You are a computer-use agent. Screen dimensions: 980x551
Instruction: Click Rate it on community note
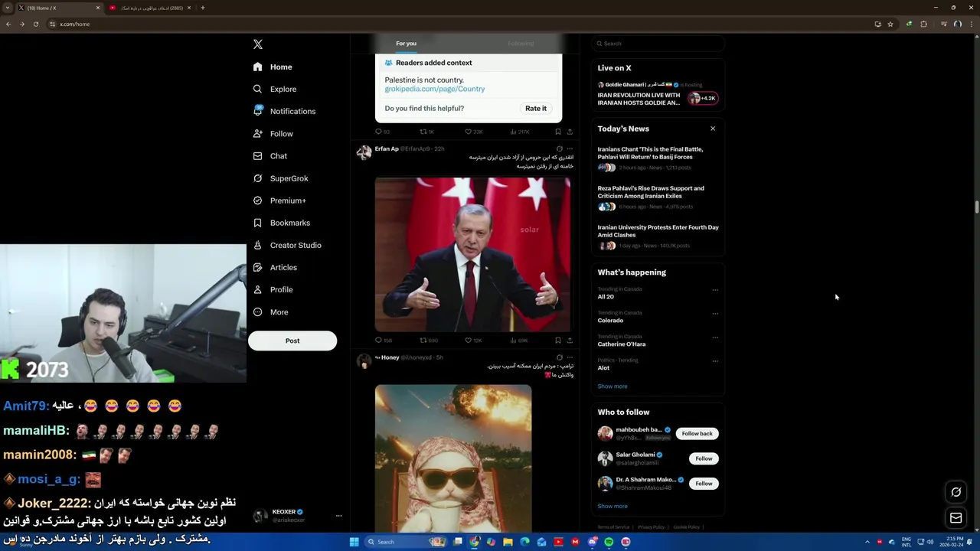point(536,108)
